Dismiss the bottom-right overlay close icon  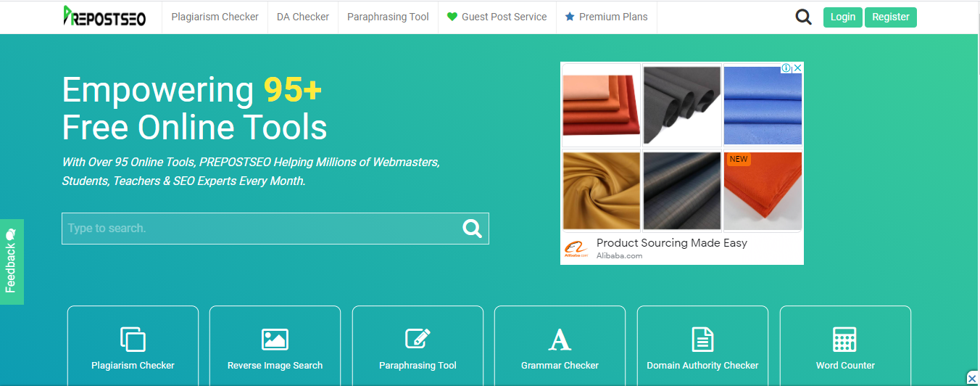point(973,378)
